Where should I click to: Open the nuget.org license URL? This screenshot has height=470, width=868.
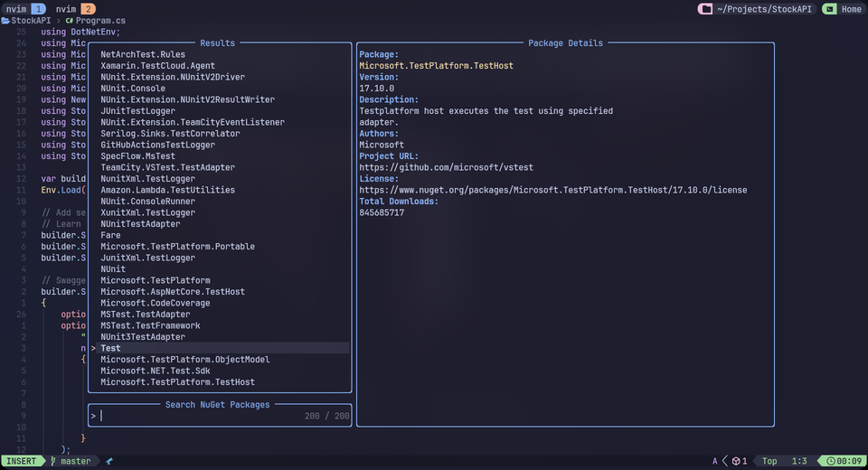point(553,190)
